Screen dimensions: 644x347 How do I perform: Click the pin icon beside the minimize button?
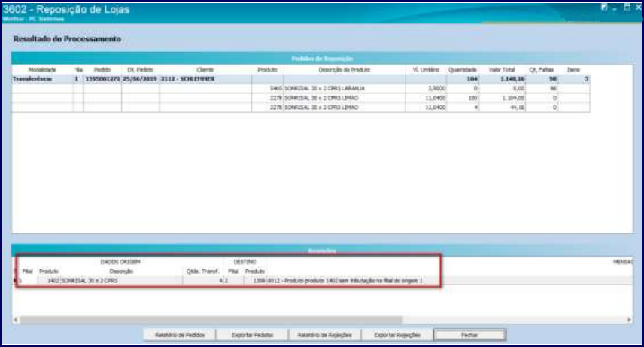pos(604,7)
